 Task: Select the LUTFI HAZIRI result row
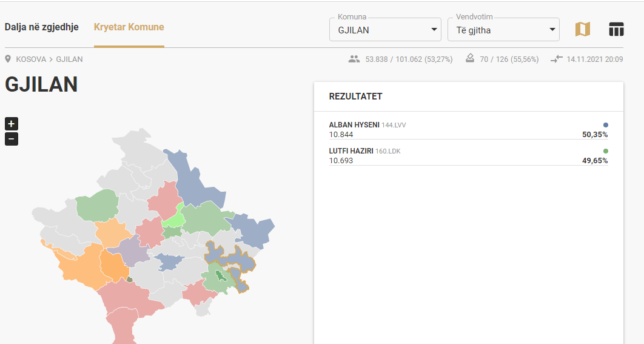pos(468,156)
